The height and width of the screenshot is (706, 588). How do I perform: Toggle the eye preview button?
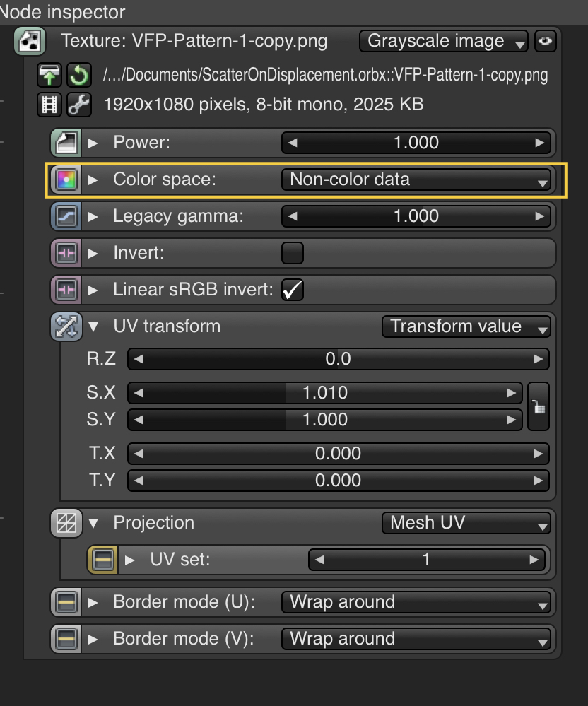pos(545,41)
